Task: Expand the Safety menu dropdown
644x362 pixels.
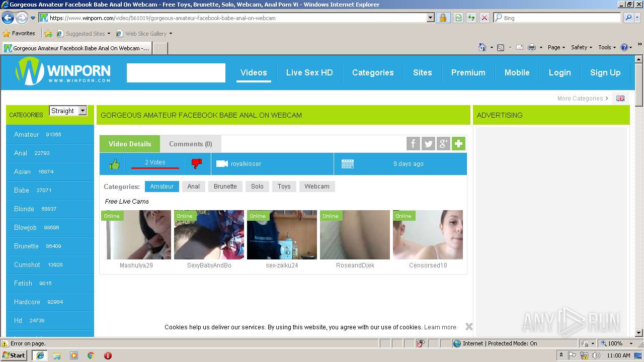Action: (x=582, y=47)
